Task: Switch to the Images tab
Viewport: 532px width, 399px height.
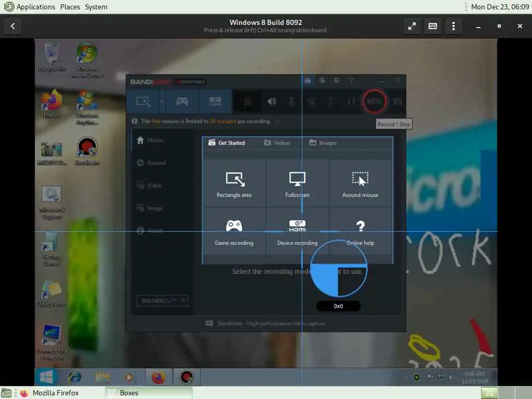Action: tap(323, 143)
